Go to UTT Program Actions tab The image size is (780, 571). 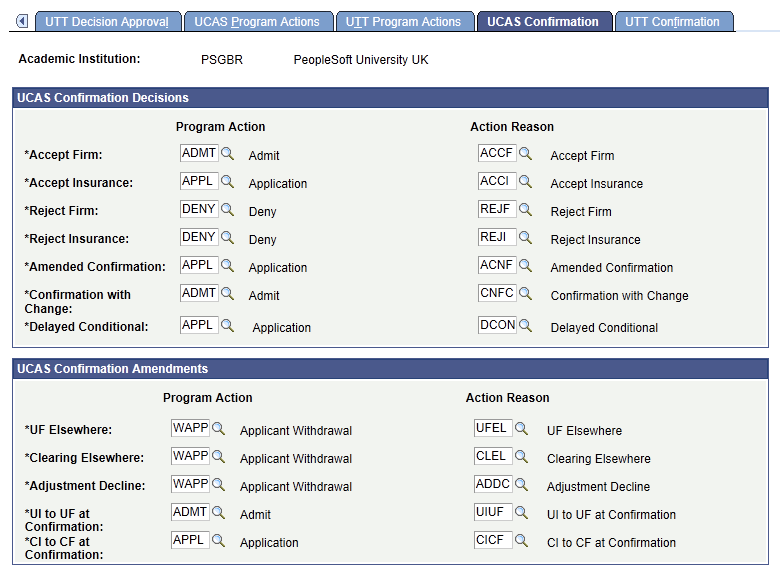pyautogui.click(x=404, y=21)
